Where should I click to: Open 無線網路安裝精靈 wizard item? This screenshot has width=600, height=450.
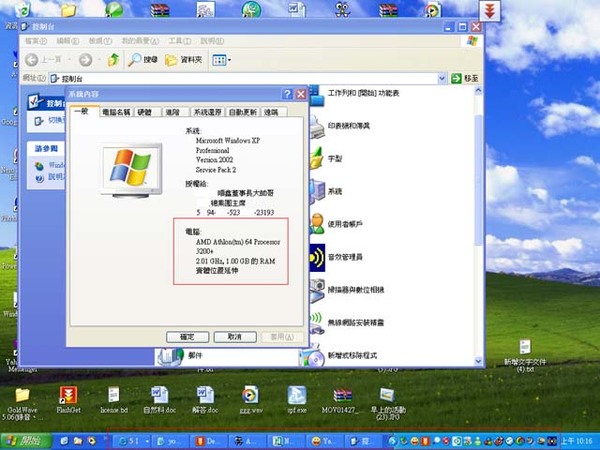[x=347, y=323]
